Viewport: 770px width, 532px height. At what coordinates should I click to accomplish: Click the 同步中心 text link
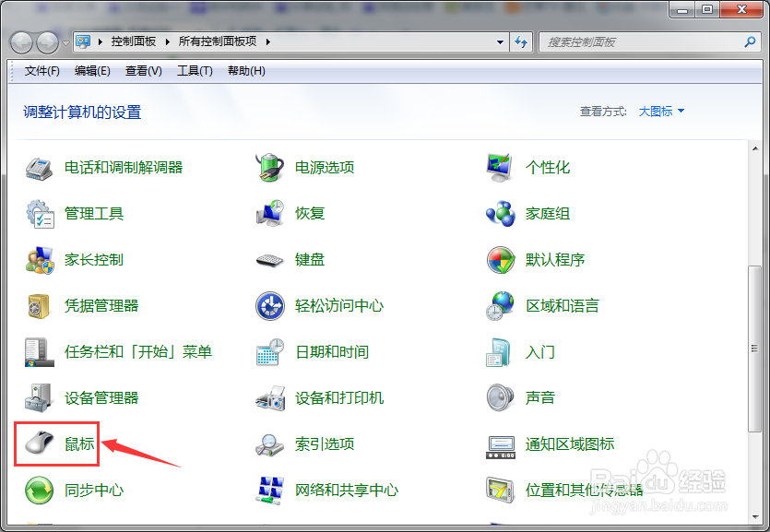(94, 491)
